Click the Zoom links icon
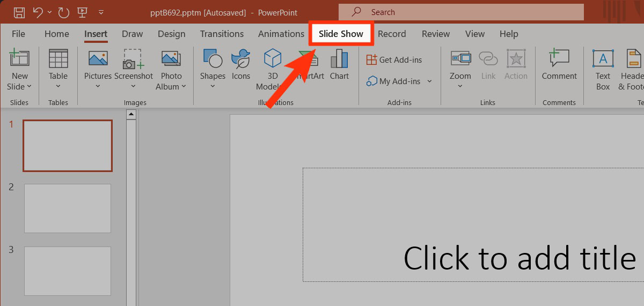Image resolution: width=644 pixels, height=306 pixels. click(460, 58)
